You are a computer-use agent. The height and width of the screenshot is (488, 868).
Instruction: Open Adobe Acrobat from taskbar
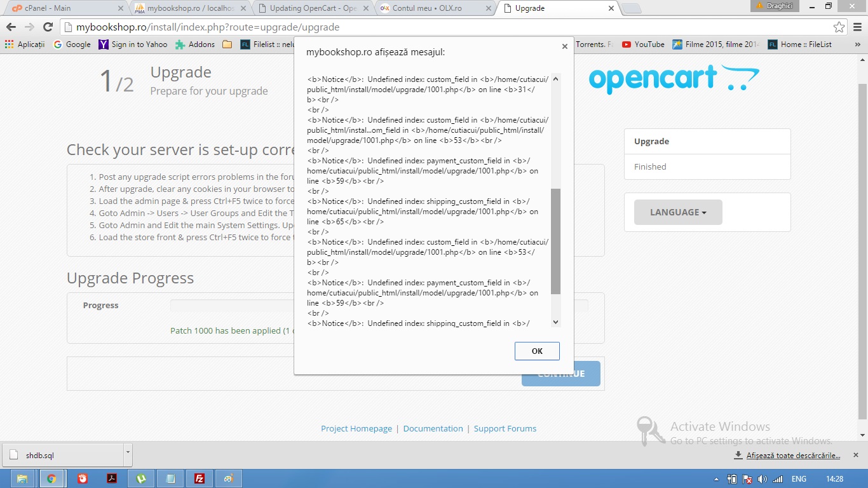pyautogui.click(x=112, y=478)
